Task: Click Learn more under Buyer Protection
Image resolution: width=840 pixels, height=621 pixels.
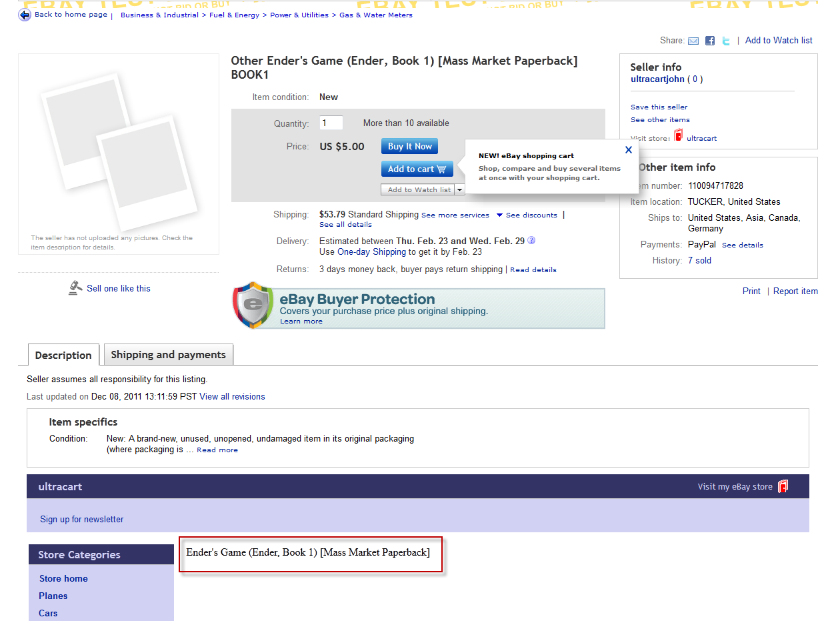Action: (301, 322)
